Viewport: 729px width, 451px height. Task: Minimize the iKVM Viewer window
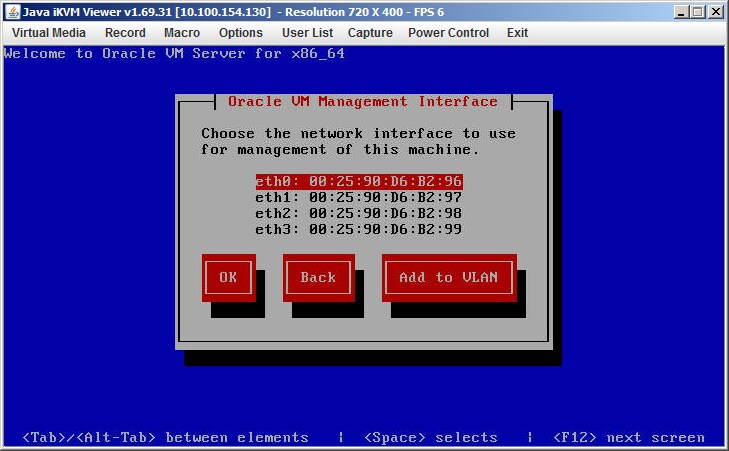click(681, 12)
